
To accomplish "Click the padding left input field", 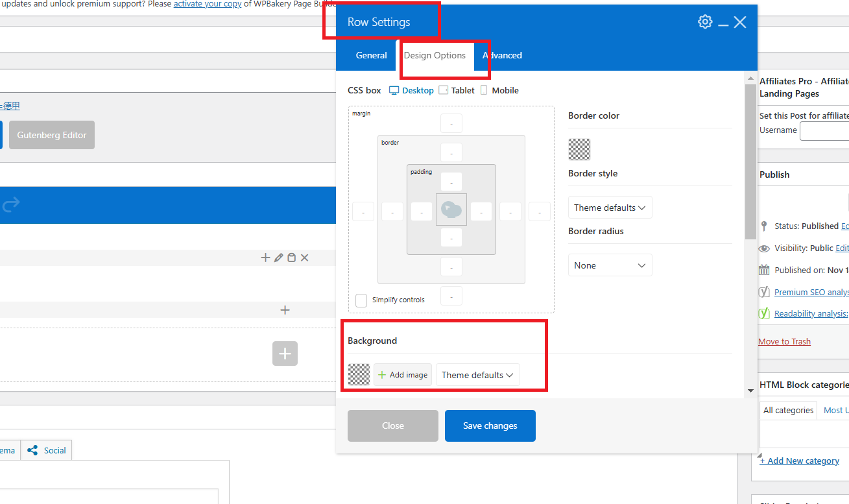I will [422, 211].
